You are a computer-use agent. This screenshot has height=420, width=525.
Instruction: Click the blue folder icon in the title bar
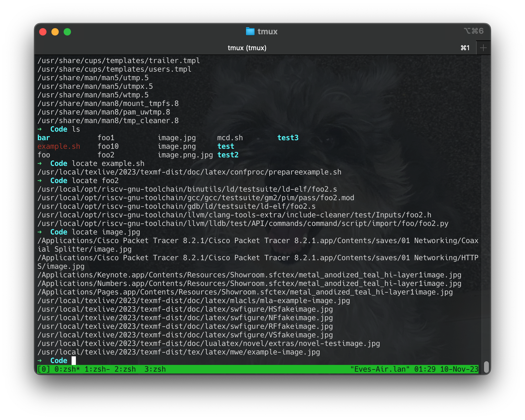(x=250, y=31)
